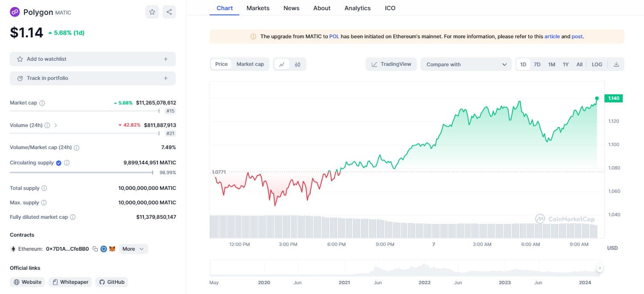Expand the More contracts dropdown
Image resolution: width=644 pixels, height=294 pixels.
pyautogui.click(x=133, y=249)
